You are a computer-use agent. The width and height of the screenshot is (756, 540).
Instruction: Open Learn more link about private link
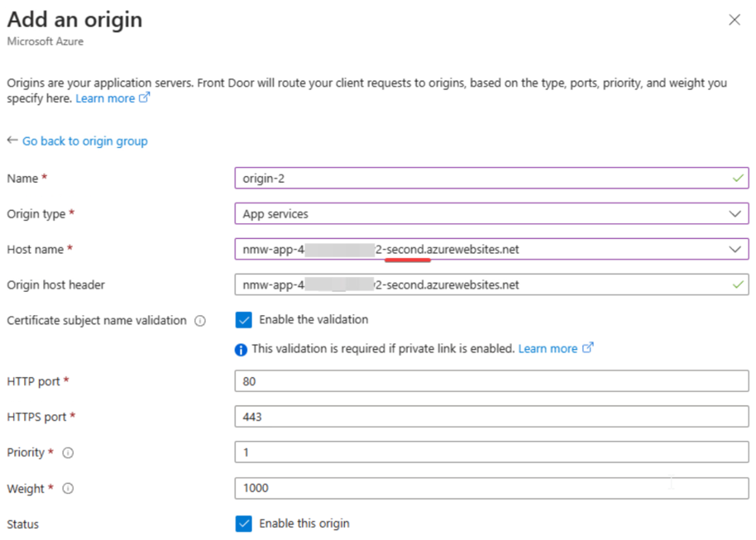(548, 349)
